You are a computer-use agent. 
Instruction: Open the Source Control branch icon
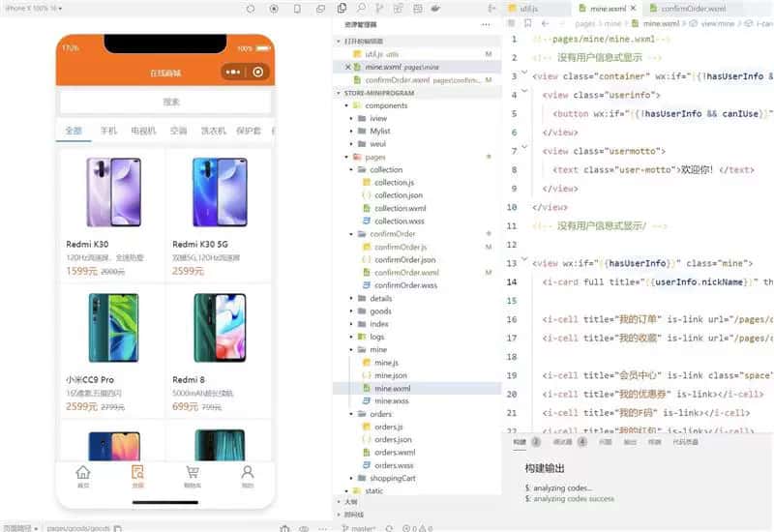tap(379, 9)
